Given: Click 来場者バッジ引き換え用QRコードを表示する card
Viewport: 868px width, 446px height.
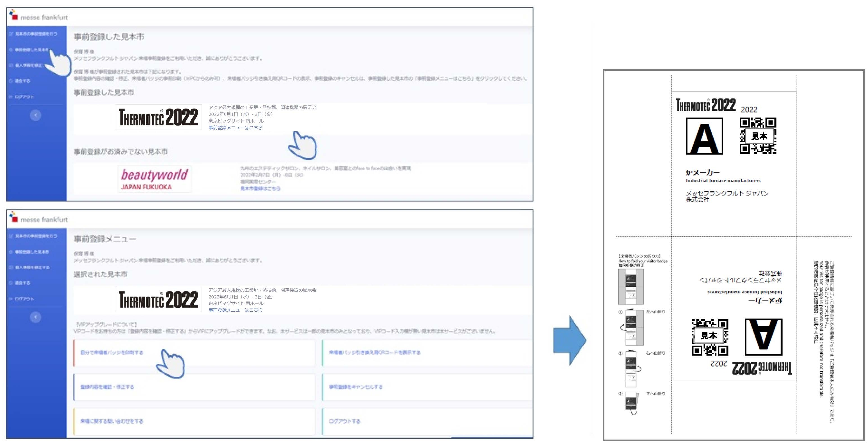Looking at the screenshot, I should point(427,353).
